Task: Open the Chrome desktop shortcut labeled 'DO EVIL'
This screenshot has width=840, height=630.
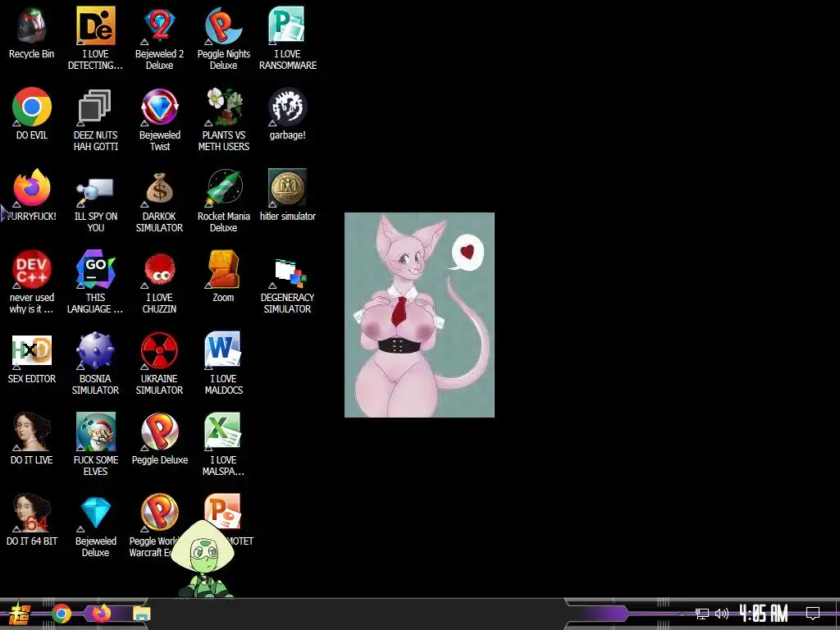Action: click(x=32, y=107)
